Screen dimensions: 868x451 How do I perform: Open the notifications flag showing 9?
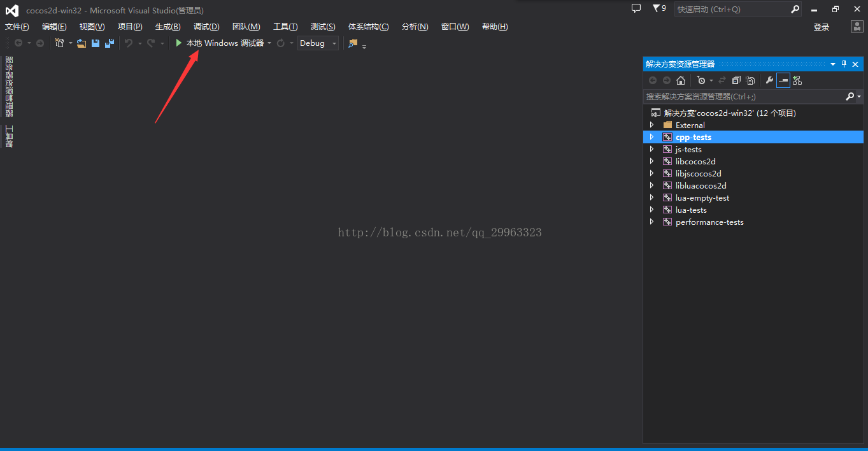659,8
